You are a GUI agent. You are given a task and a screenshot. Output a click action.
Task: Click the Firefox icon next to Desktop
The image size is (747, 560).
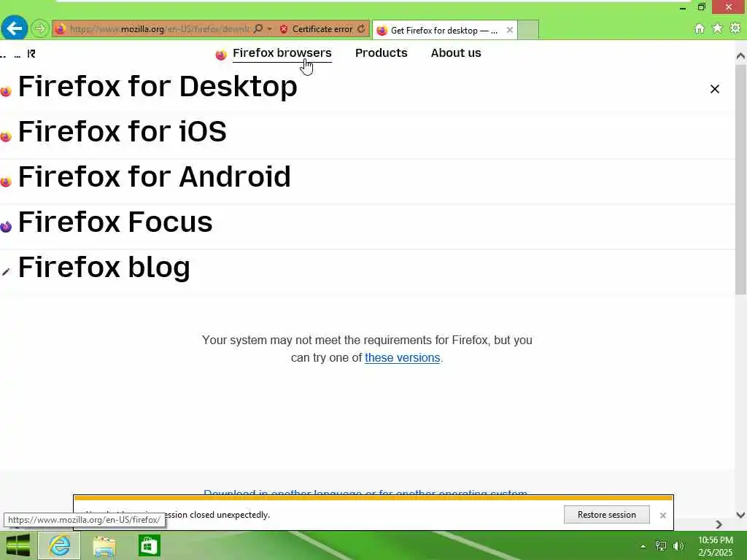click(x=6, y=91)
